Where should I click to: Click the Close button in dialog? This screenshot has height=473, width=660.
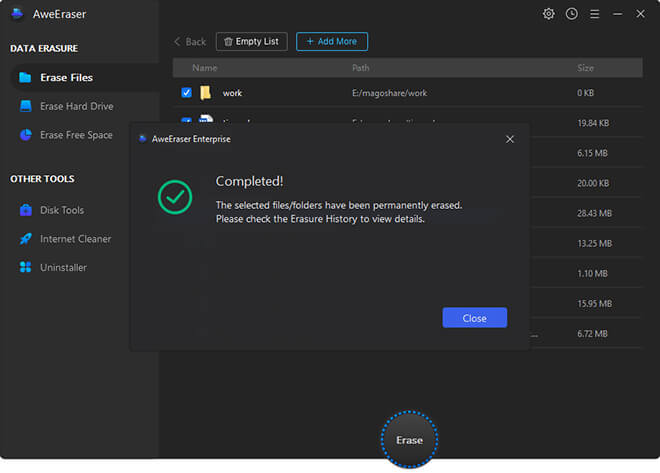click(474, 318)
